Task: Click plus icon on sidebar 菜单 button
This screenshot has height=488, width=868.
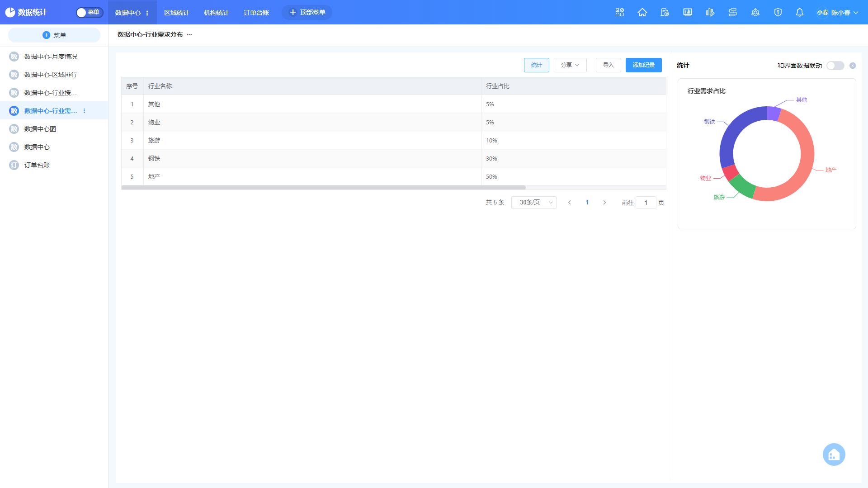Action: 46,35
